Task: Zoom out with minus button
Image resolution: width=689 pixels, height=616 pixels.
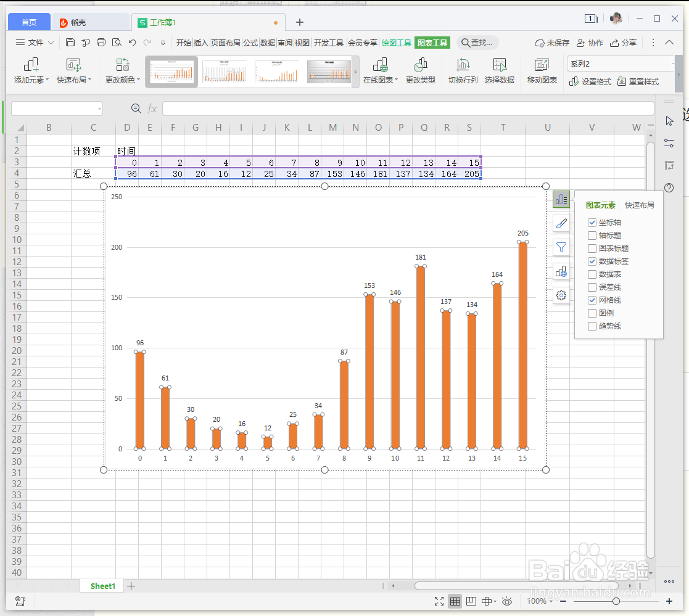Action: tap(563, 601)
